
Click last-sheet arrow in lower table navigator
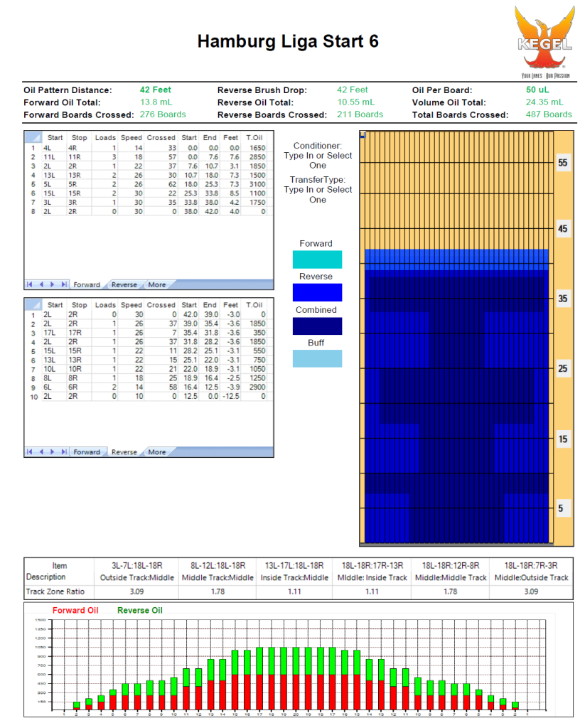point(63,452)
